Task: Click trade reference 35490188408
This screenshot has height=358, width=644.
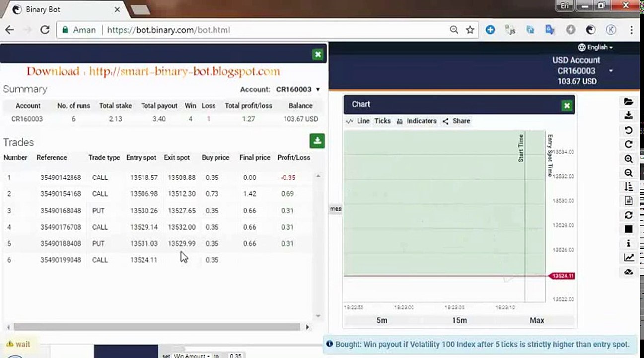Action: point(61,244)
